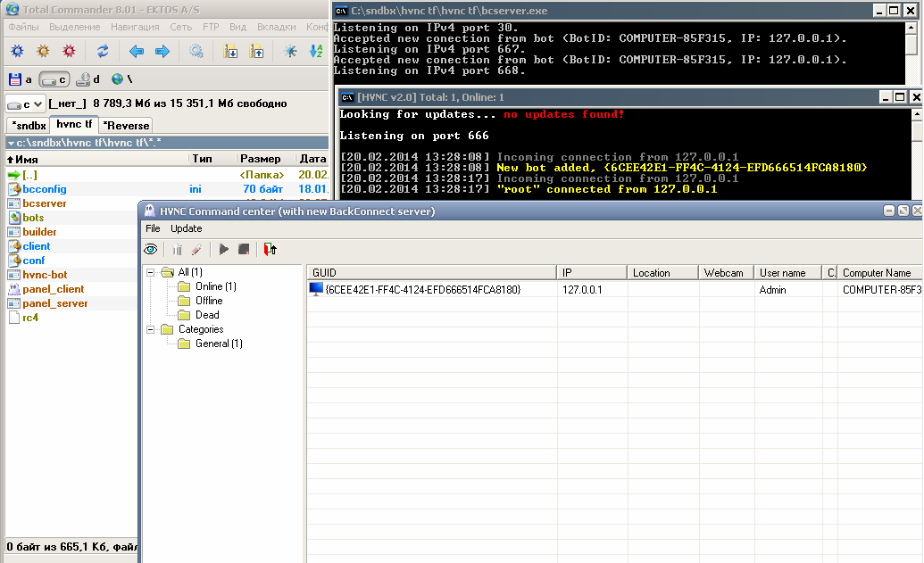Collapse the Categories tree node
The image size is (924, 563).
pos(151,329)
